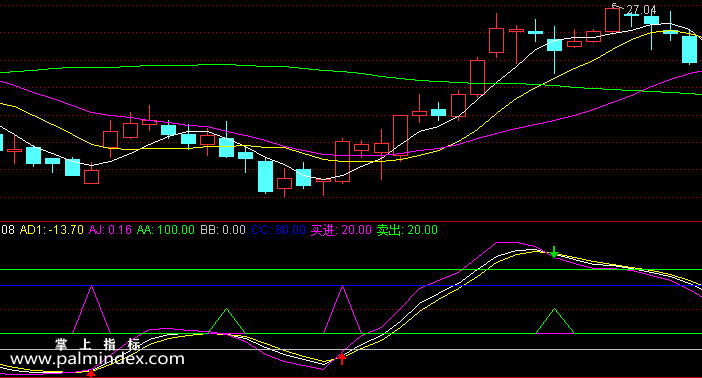Click the blue CC horizontal line
702x378 pixels.
point(351,285)
